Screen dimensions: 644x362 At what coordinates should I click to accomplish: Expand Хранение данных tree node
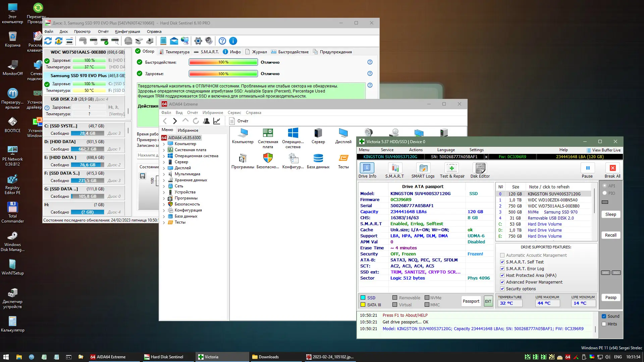(164, 180)
